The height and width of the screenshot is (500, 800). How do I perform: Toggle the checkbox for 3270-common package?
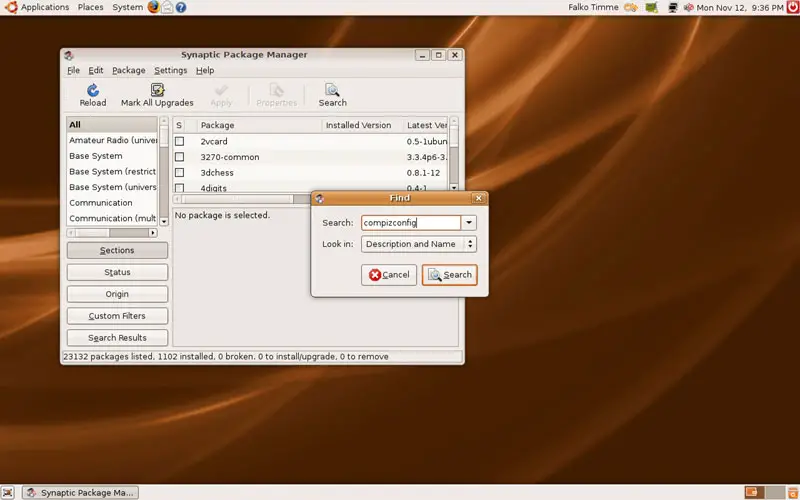point(180,157)
